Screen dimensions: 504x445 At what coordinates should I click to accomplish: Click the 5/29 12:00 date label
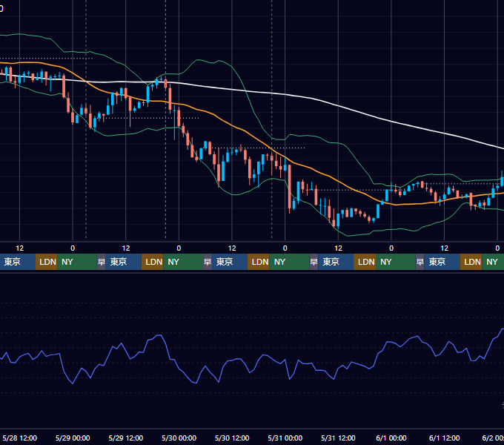pos(126,438)
